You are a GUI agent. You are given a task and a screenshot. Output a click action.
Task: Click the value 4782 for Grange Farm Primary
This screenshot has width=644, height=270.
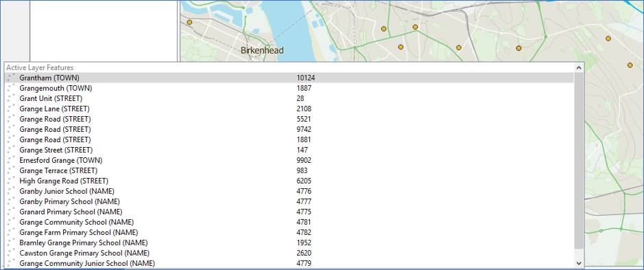click(304, 232)
